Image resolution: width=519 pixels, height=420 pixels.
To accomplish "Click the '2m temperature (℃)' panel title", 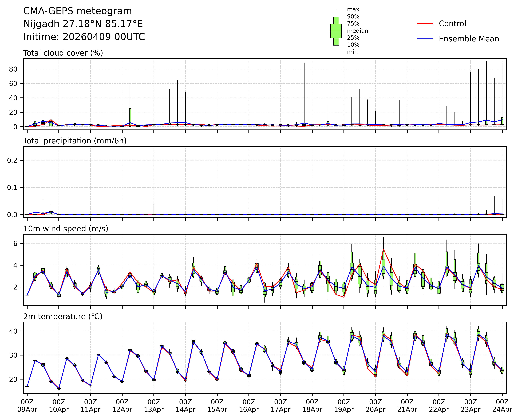I will click(x=63, y=316).
